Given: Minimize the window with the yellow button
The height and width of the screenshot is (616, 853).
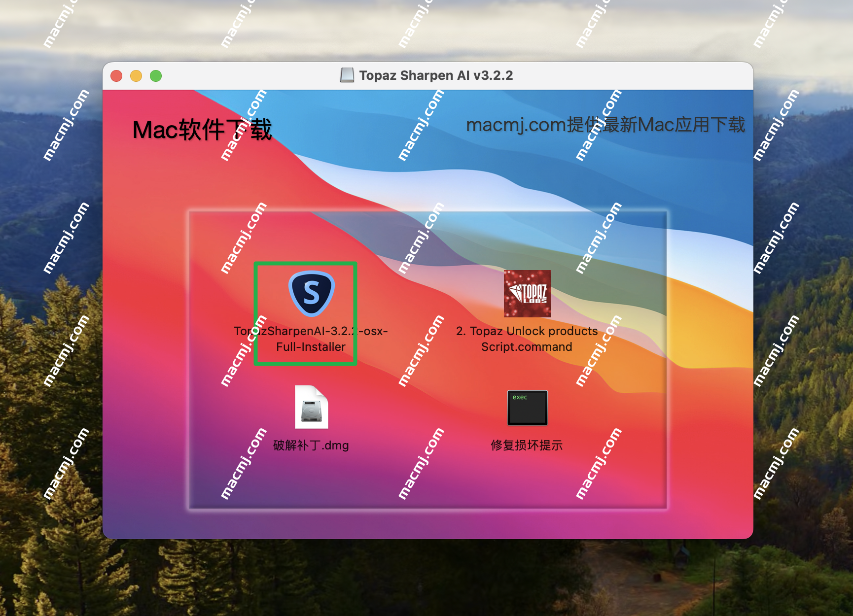Looking at the screenshot, I should tap(136, 76).
